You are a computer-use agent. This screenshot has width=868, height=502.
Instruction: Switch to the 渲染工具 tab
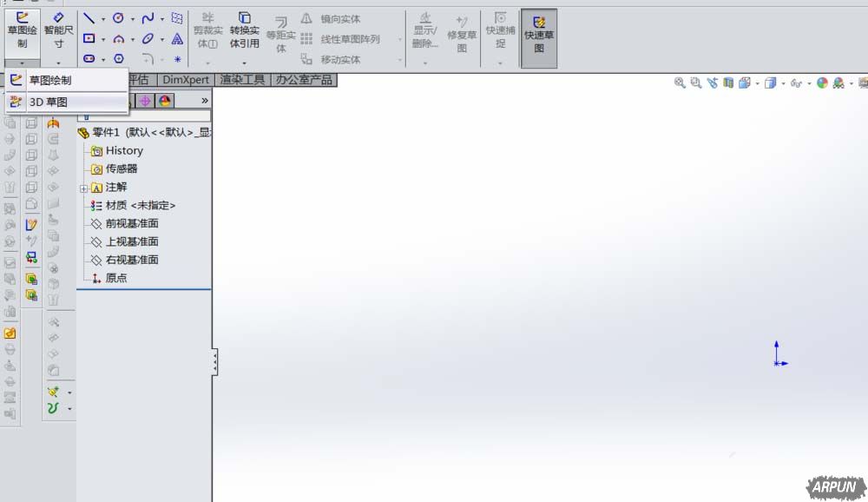coord(242,80)
